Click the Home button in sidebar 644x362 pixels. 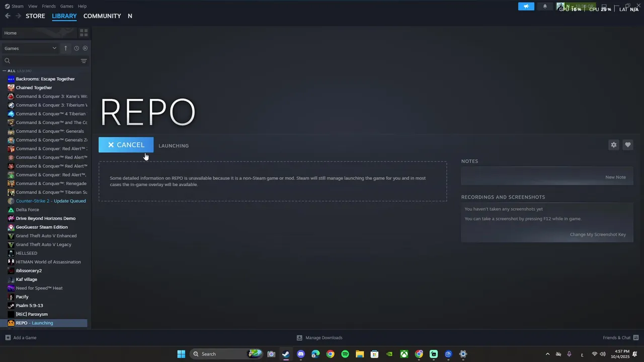[39, 33]
